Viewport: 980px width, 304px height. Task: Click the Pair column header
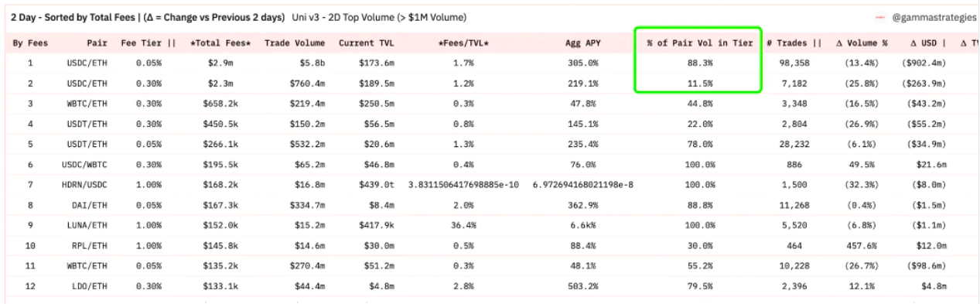tap(97, 43)
